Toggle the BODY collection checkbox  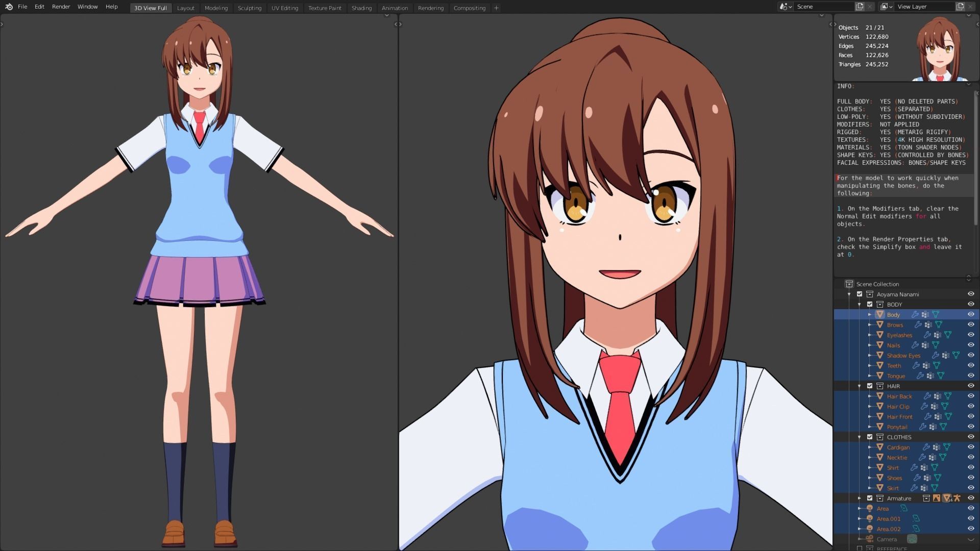(x=870, y=304)
